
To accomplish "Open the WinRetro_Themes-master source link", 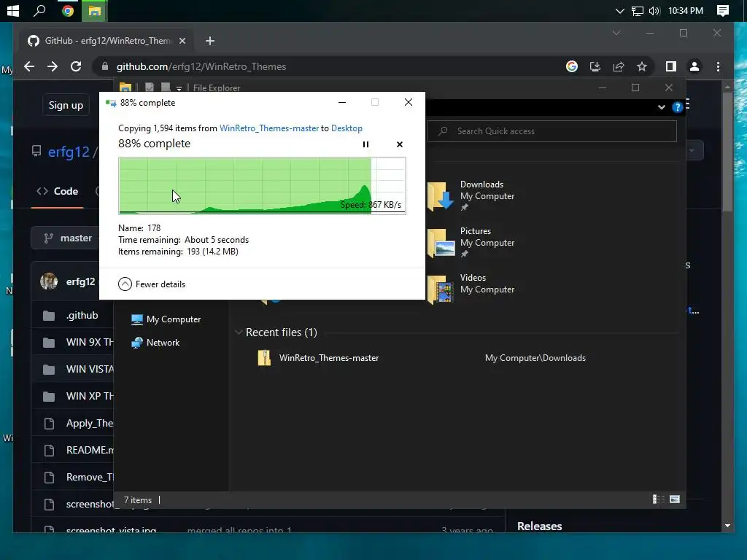I will [x=268, y=128].
